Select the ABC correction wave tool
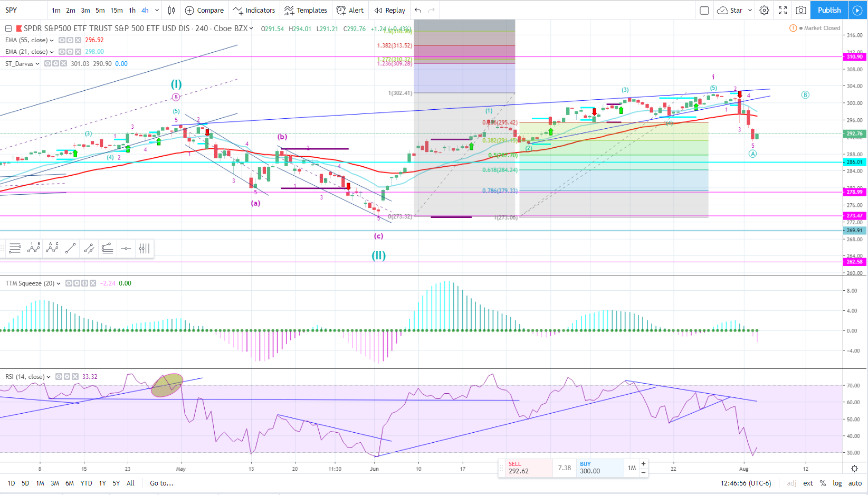The image size is (868, 495). (x=52, y=248)
